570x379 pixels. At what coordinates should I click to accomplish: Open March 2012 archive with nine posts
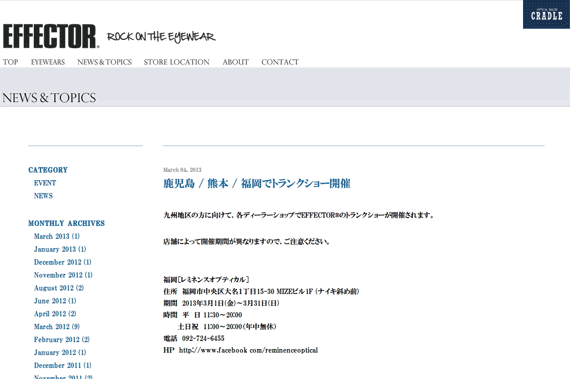tap(57, 327)
